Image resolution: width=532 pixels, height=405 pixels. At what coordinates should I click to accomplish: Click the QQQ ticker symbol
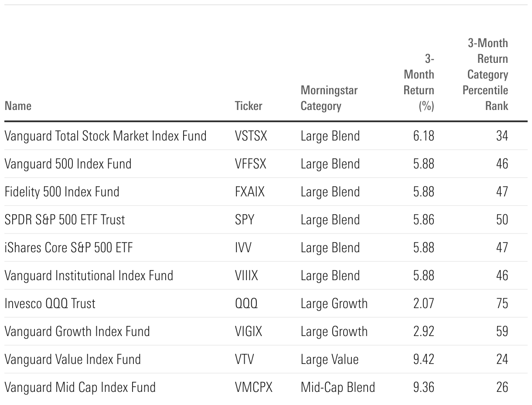pos(246,303)
